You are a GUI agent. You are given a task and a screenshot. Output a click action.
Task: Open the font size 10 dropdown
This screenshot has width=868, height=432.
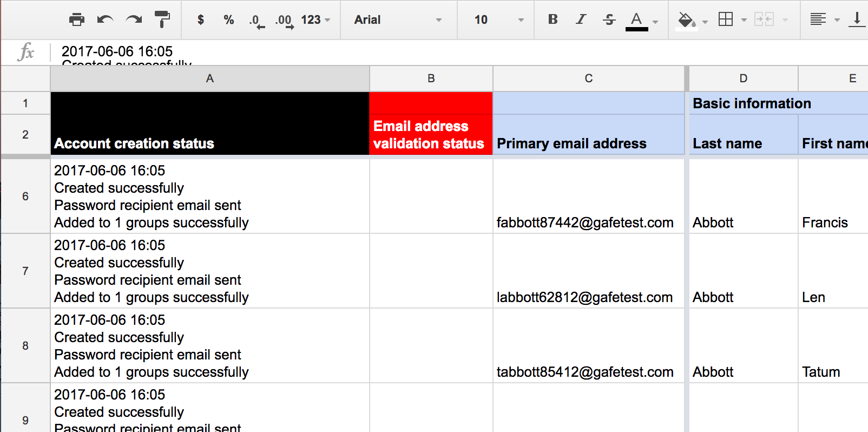click(498, 20)
